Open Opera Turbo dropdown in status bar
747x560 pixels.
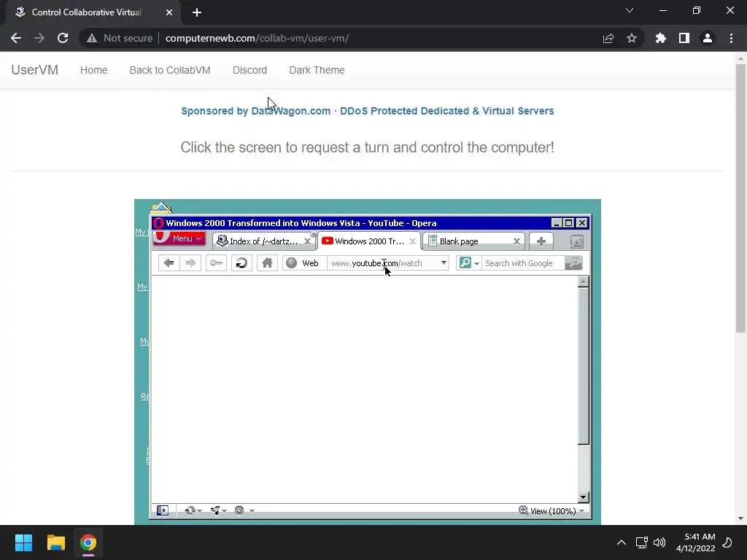tap(244, 510)
